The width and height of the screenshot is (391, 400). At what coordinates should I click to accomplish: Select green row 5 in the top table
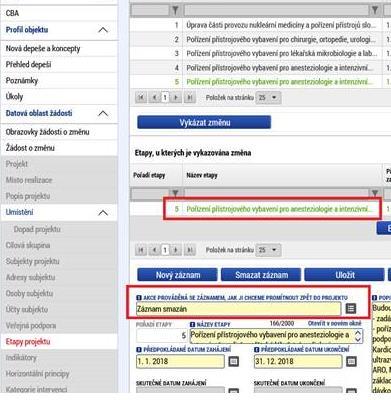coord(260,82)
